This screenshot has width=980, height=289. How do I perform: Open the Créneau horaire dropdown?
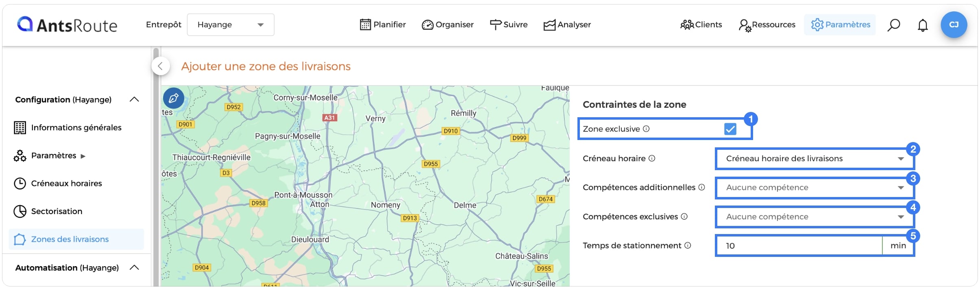click(814, 159)
